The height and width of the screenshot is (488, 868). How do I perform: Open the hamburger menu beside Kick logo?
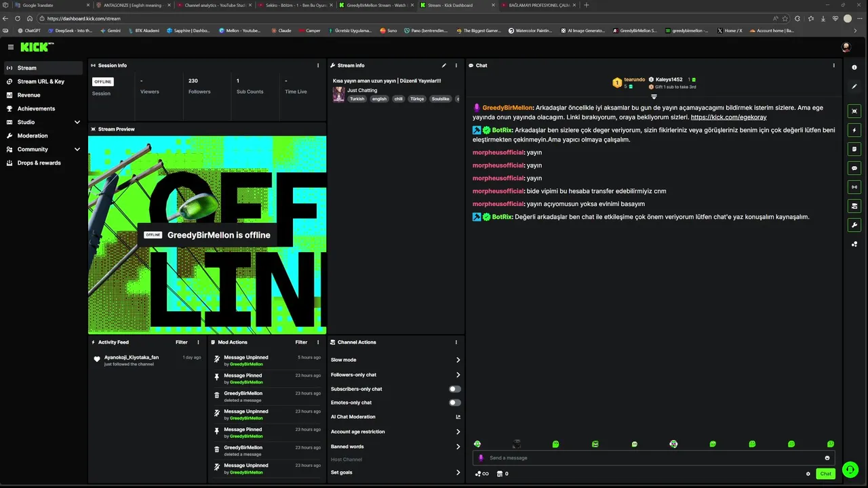11,47
